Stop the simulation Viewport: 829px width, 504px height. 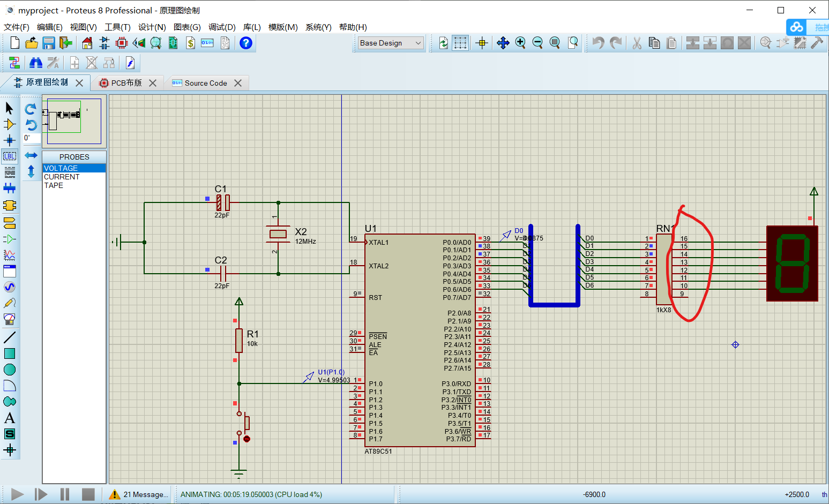88,494
